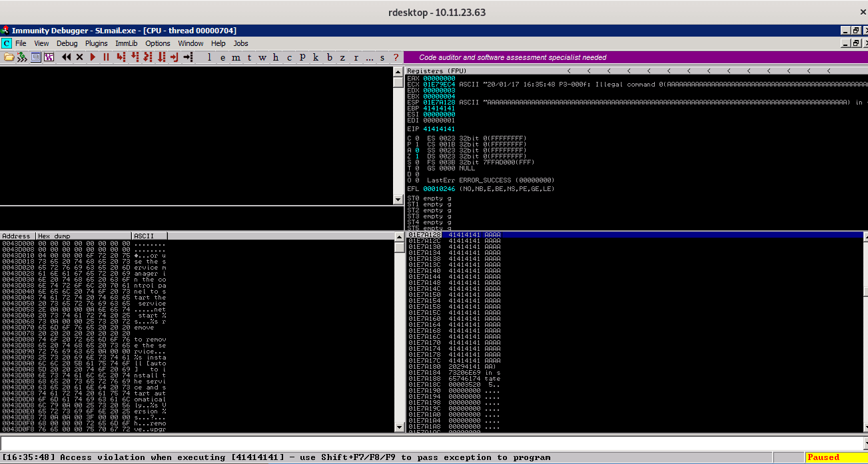
Task: Show Windows list with 'w' button
Action: click(x=262, y=57)
